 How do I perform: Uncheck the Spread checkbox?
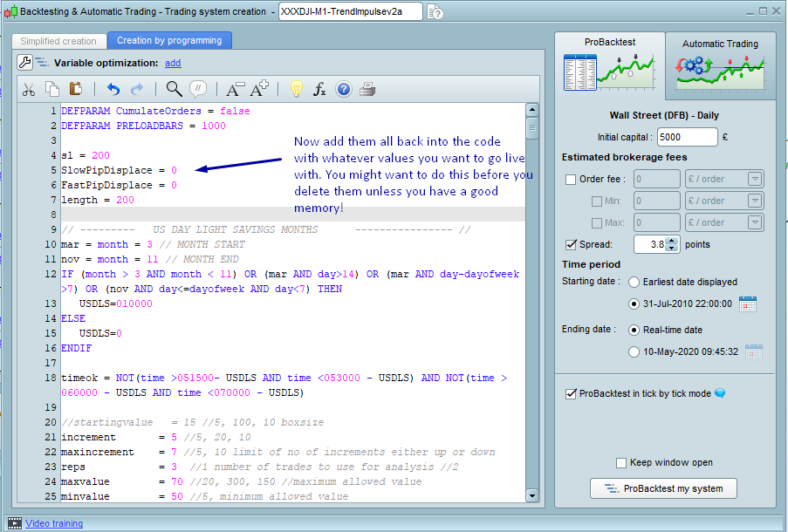point(571,245)
